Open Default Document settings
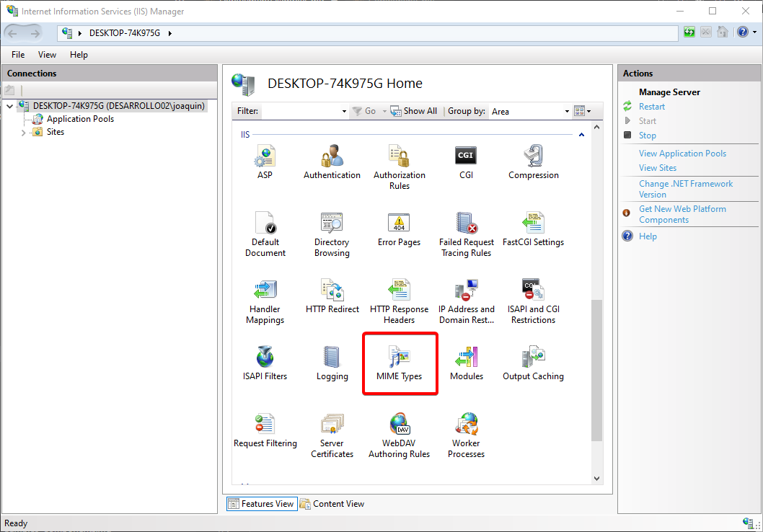The height and width of the screenshot is (532, 763). coord(265,234)
